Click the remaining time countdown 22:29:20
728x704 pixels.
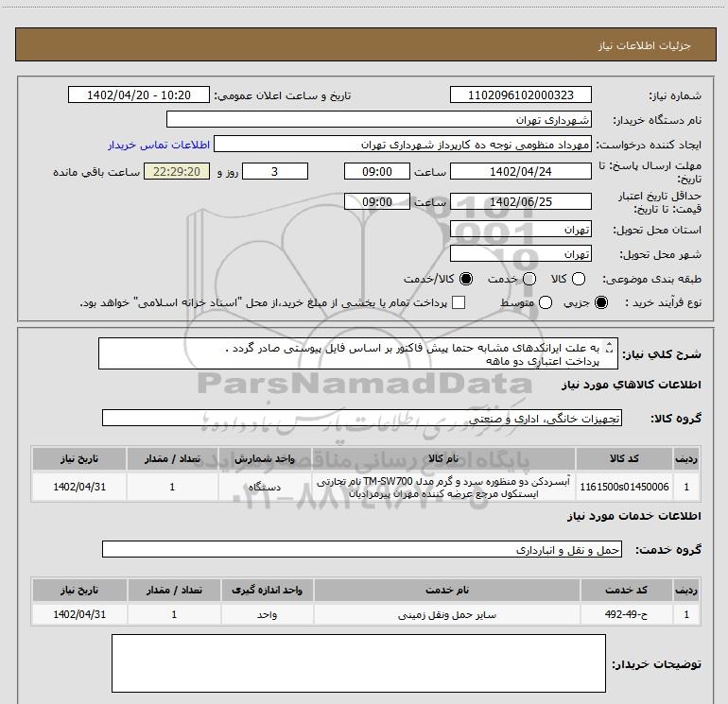pos(177,171)
